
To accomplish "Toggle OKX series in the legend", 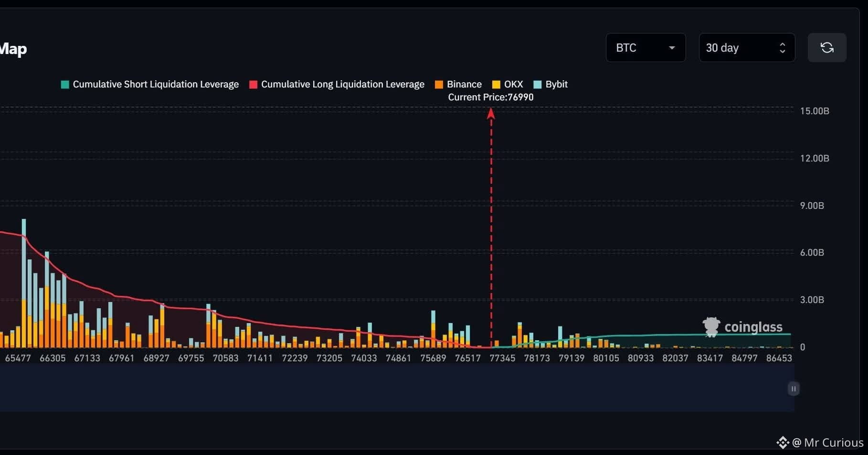I will (508, 84).
